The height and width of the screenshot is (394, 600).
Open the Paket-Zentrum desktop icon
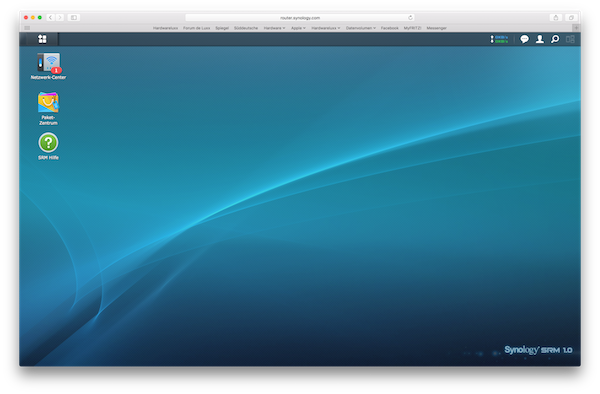[x=48, y=109]
